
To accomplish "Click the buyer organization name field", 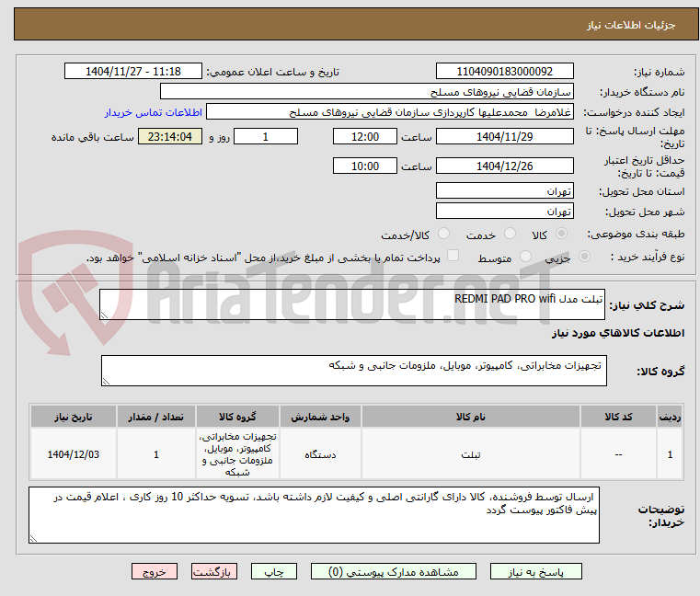I will [x=366, y=92].
